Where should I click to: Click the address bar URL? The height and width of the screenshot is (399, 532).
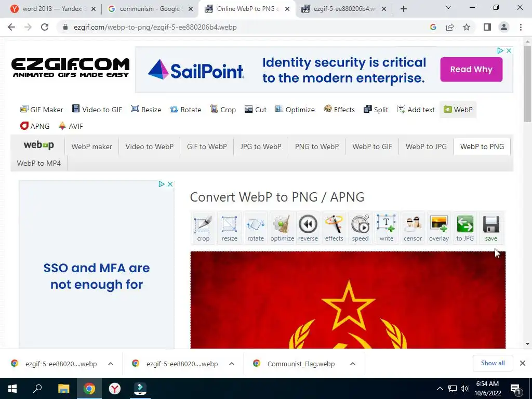pos(155,27)
